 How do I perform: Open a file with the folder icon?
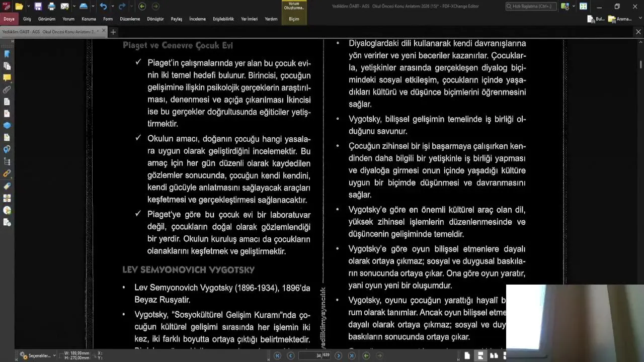click(19, 7)
